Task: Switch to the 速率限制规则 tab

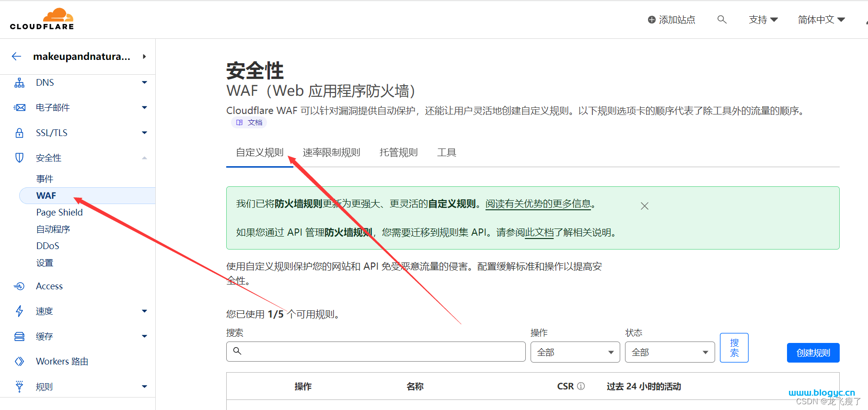Action: pyautogui.click(x=332, y=152)
